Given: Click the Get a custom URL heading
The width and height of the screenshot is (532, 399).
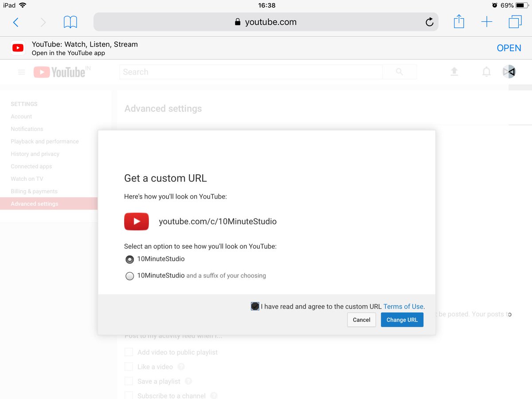Looking at the screenshot, I should click(165, 178).
